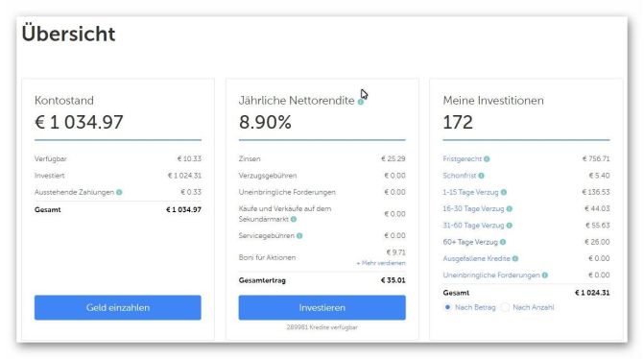644x359 pixels.
Task: Open the Fristgerecht investments link
Action: (x=462, y=158)
